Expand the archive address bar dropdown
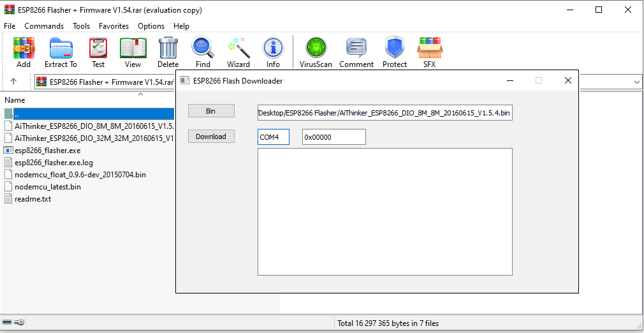This screenshot has width=644, height=333. [637, 82]
